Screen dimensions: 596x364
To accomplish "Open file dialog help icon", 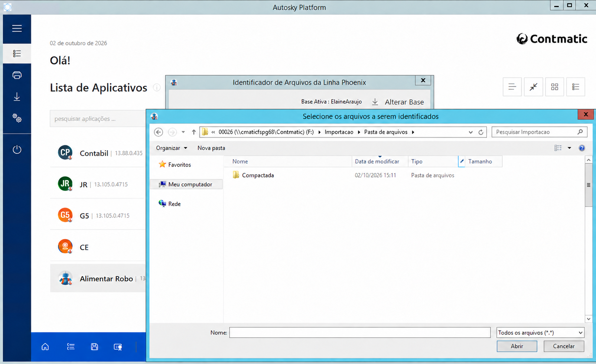I will coord(582,148).
